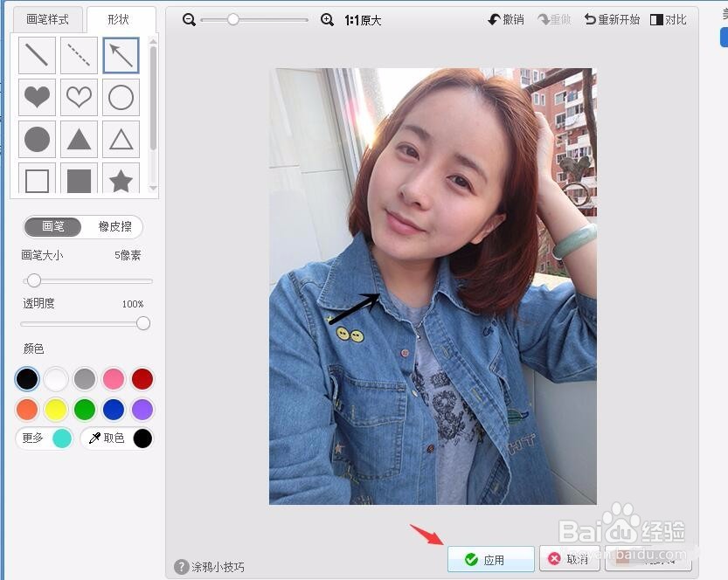Pick the white color swatch
This screenshot has height=580, width=728.
56,378
